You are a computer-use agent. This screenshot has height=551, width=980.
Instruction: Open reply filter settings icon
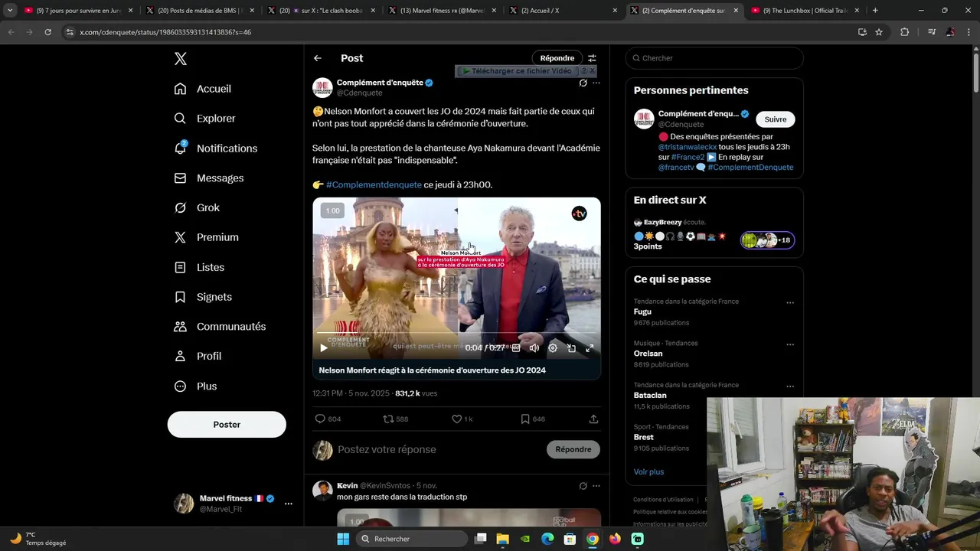(592, 58)
